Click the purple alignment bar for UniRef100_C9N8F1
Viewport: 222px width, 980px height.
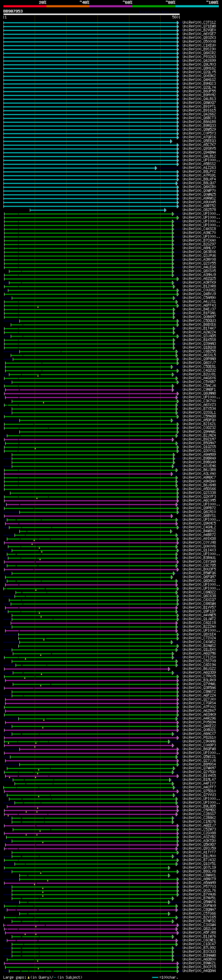pyautogui.click(x=89, y=390)
